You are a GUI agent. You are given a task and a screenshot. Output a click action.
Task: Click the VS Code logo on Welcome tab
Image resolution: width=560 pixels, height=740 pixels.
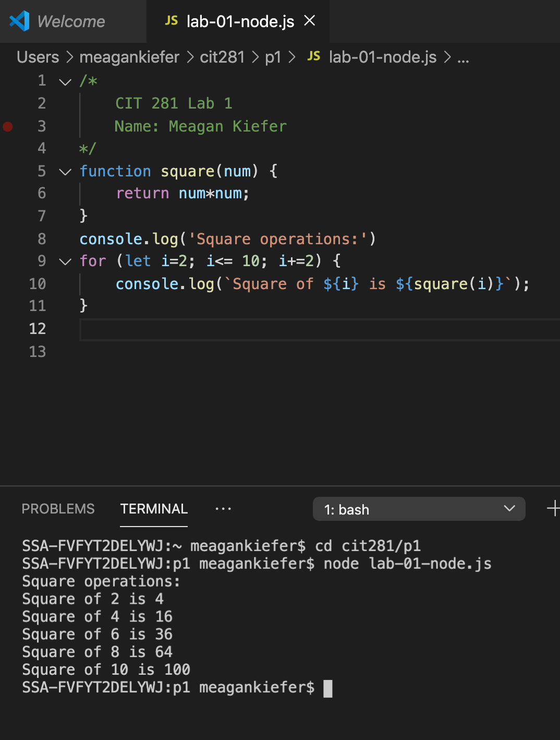[19, 21]
